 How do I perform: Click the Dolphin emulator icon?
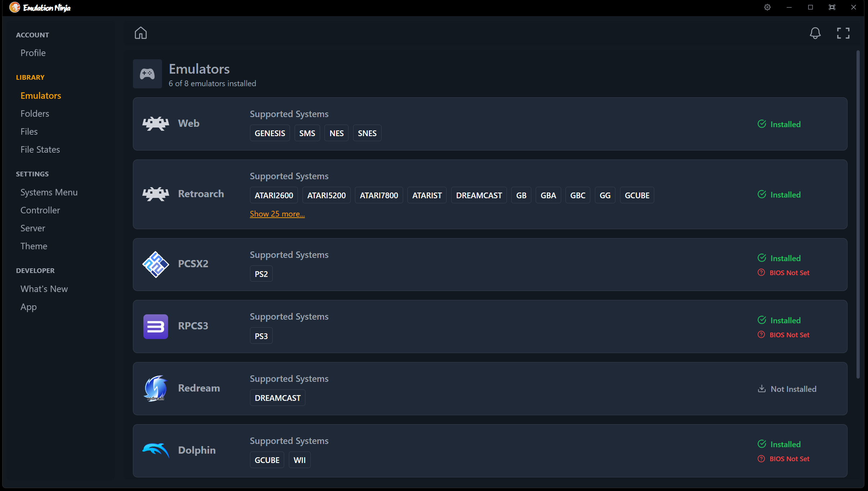[155, 450]
